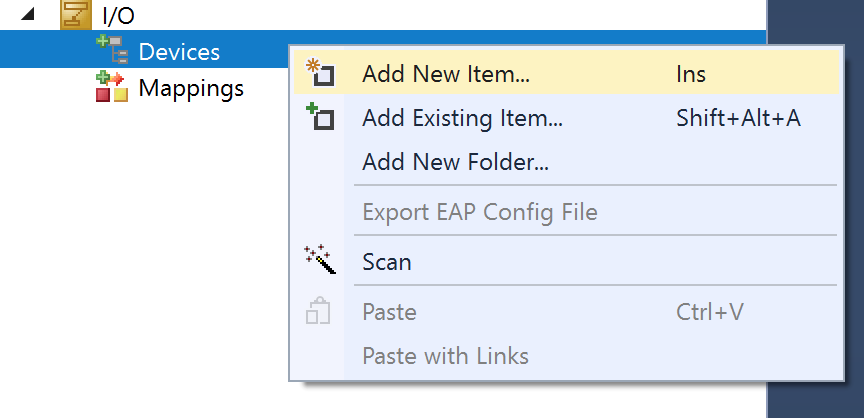The height and width of the screenshot is (418, 864).
Task: Click the Mappings tree icon
Action: (112, 87)
